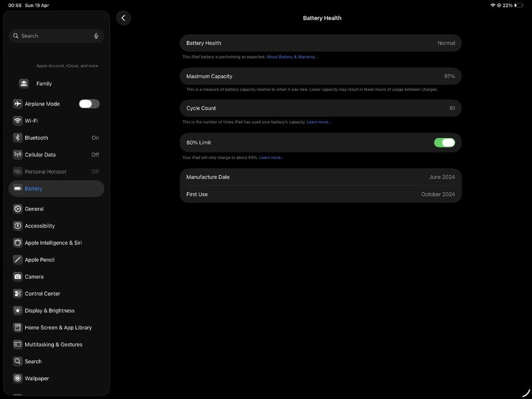Open Bluetooth settings

pyautogui.click(x=56, y=138)
